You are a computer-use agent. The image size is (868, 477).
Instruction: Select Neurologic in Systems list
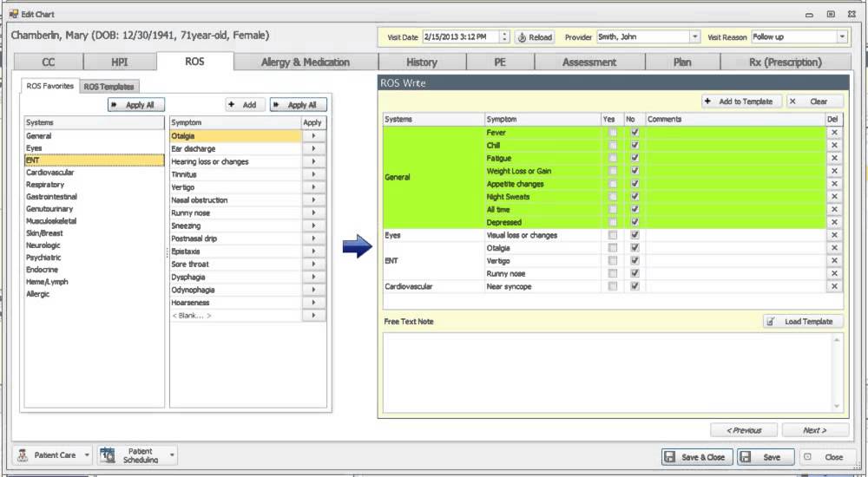click(94, 245)
